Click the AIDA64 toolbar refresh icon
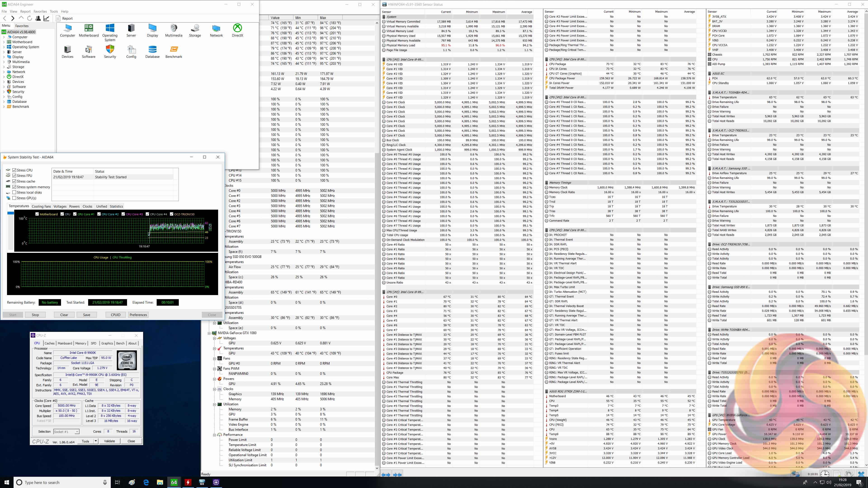The image size is (868, 488). click(x=30, y=18)
